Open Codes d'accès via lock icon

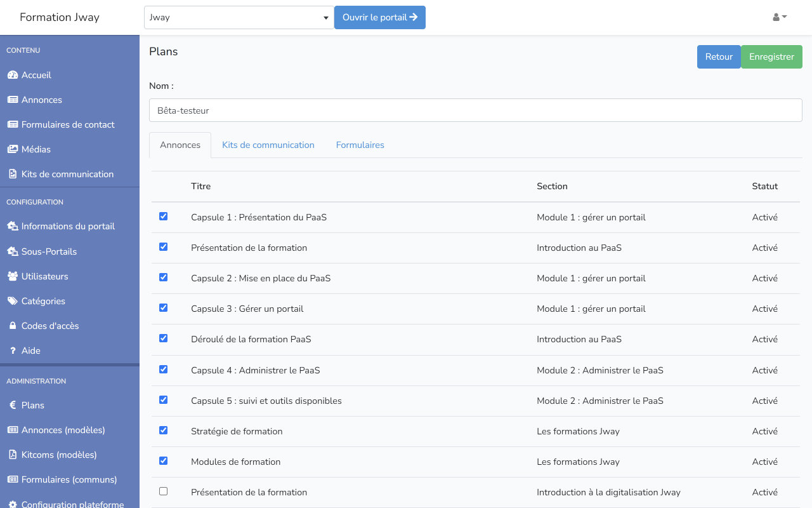pyautogui.click(x=13, y=326)
